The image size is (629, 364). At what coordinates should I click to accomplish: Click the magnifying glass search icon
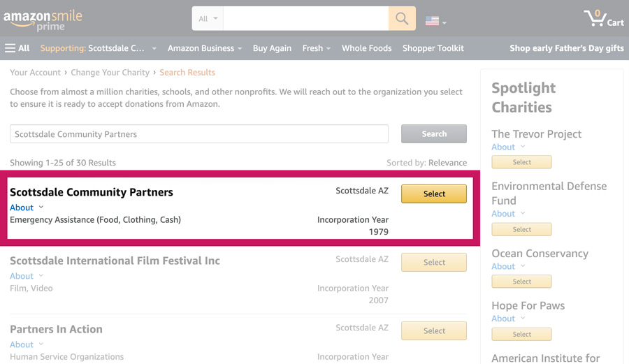pyautogui.click(x=402, y=18)
